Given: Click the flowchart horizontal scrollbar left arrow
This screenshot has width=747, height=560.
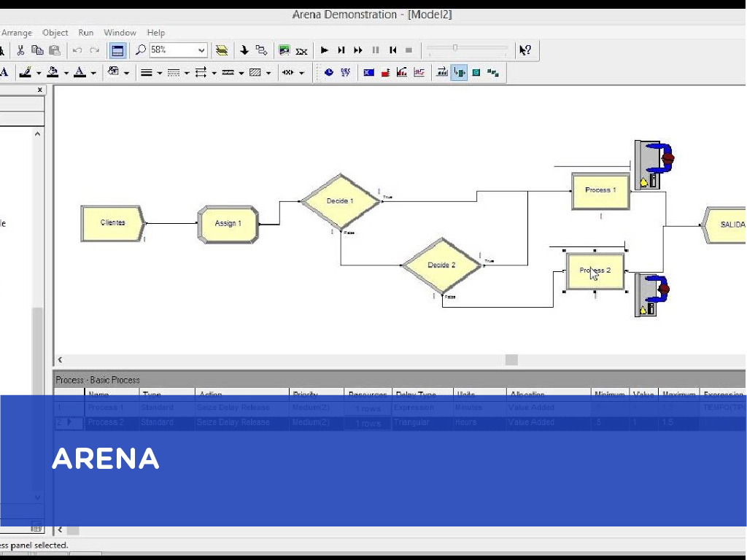Looking at the screenshot, I should click(60, 359).
